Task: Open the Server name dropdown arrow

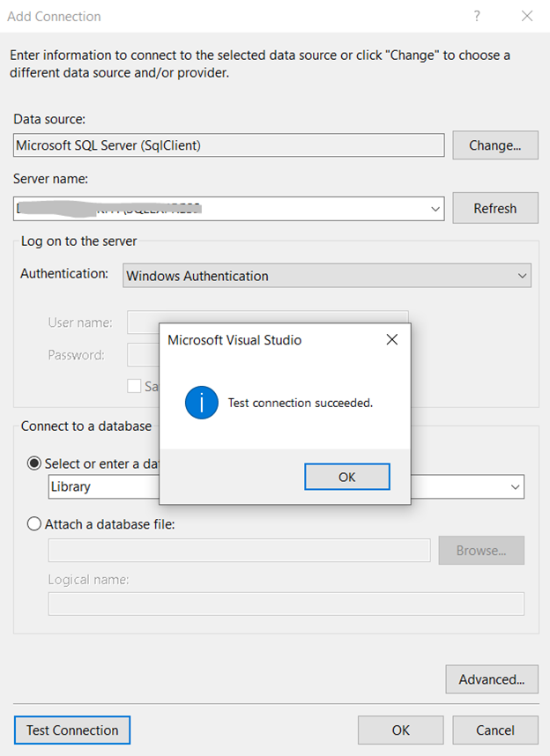Action: [435, 209]
